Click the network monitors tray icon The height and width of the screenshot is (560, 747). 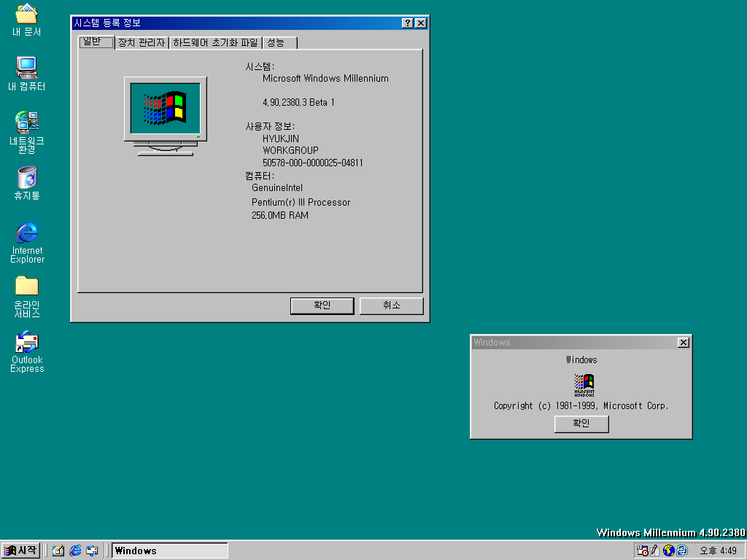(682, 551)
